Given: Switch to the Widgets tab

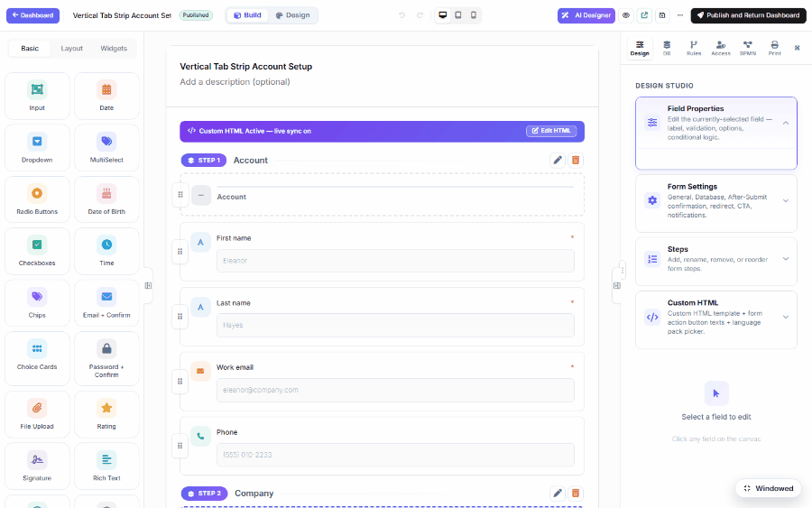Looking at the screenshot, I should [x=114, y=48].
